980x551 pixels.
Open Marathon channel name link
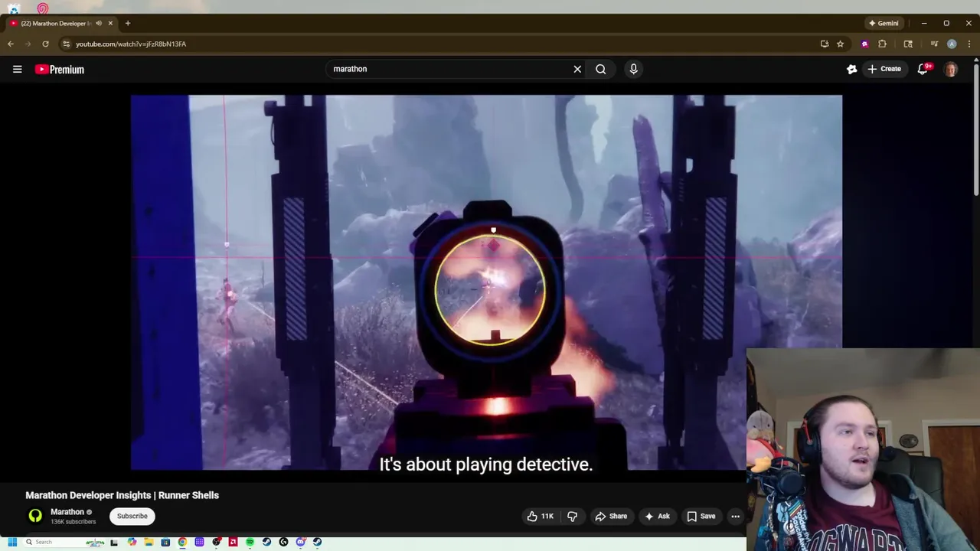[67, 512]
